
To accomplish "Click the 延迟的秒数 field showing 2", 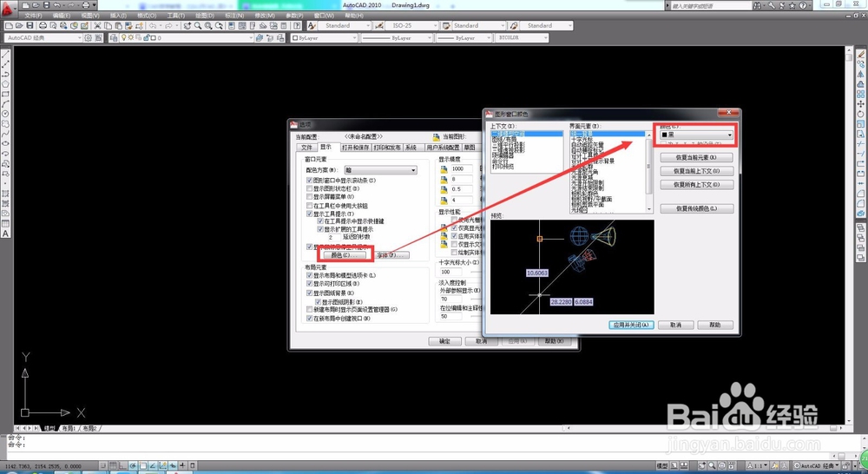I will 331,237.
